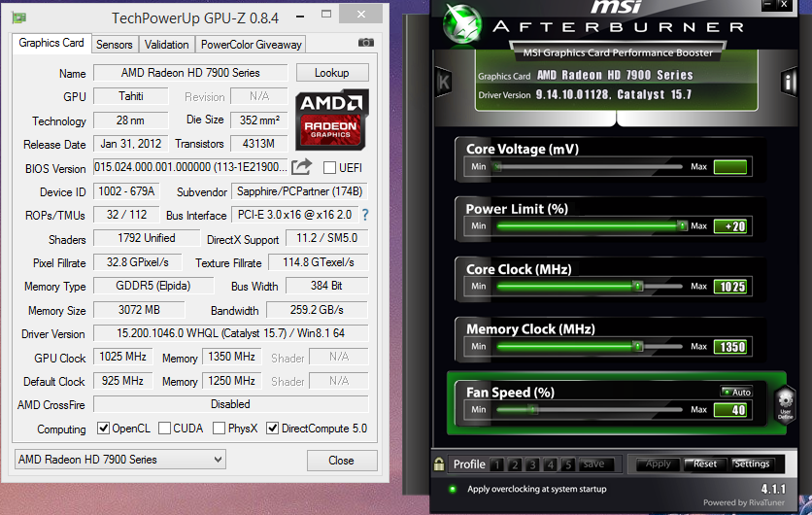The width and height of the screenshot is (812, 515).
Task: Open the PowerColor Giveaway tab
Action: (x=252, y=45)
